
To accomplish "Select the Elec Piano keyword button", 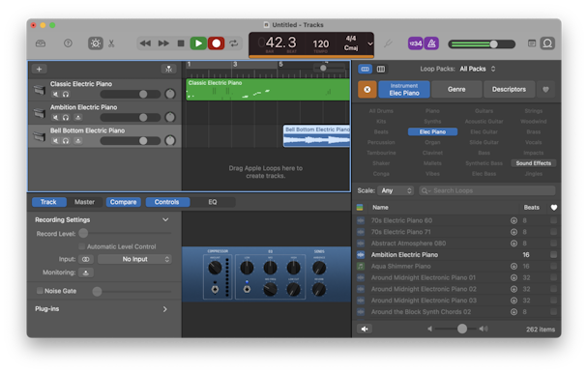I will click(432, 132).
